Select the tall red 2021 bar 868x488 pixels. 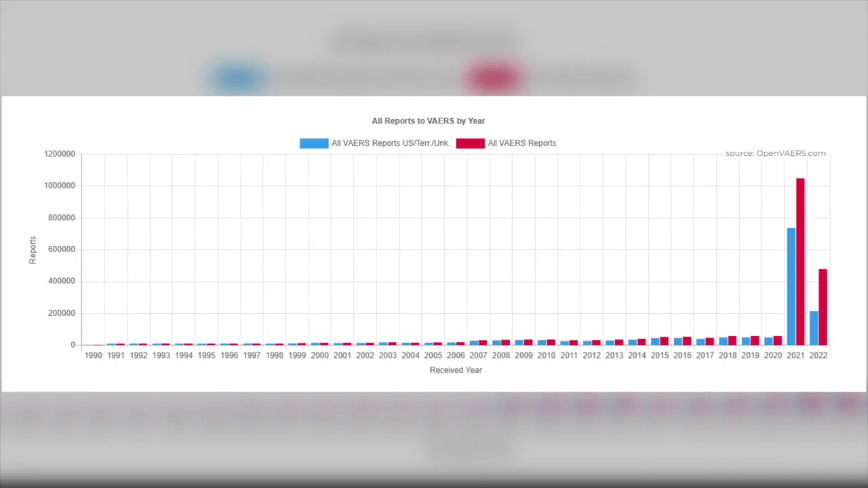click(x=800, y=262)
